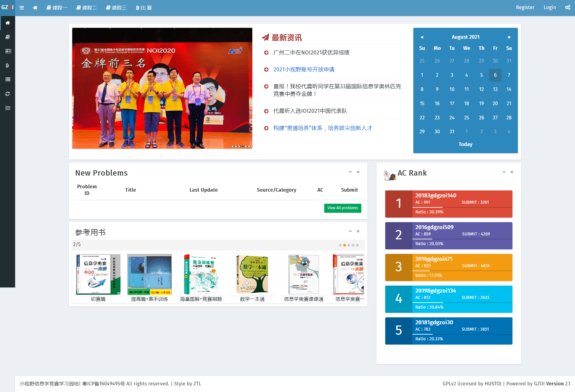This screenshot has width=575, height=392.
Task: Open rank 2 user 2016gdgzoi509
Action: 434,227
